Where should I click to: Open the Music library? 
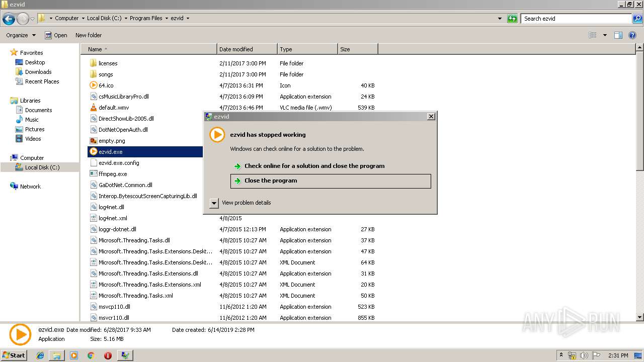point(32,120)
